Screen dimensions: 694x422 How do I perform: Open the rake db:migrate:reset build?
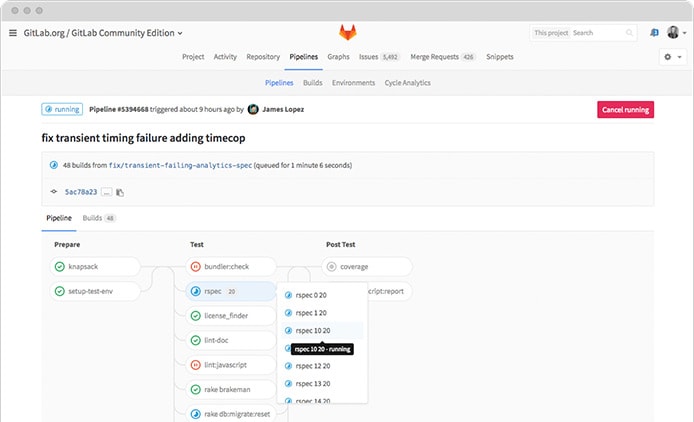click(x=231, y=414)
